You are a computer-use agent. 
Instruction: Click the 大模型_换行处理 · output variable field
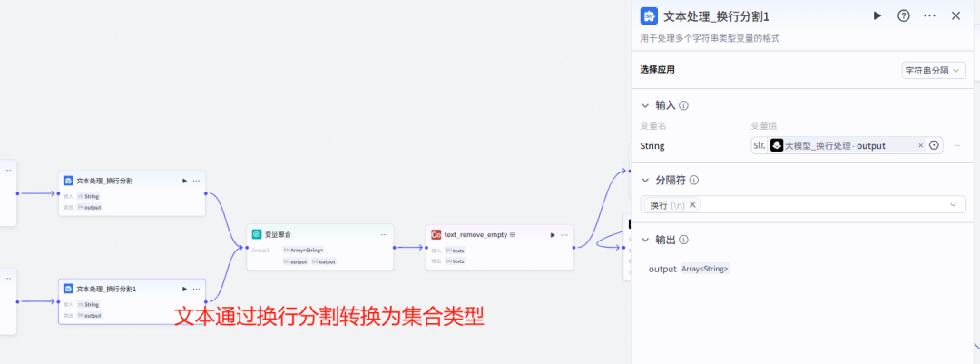point(847,145)
